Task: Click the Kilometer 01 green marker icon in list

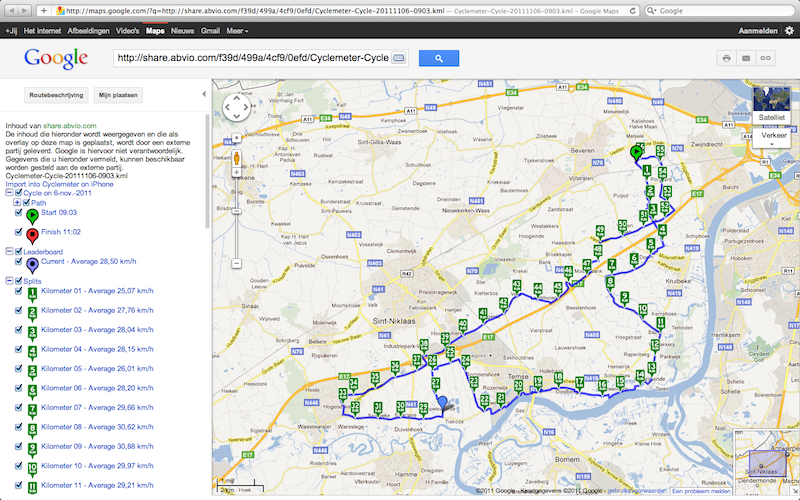Action: point(32,295)
